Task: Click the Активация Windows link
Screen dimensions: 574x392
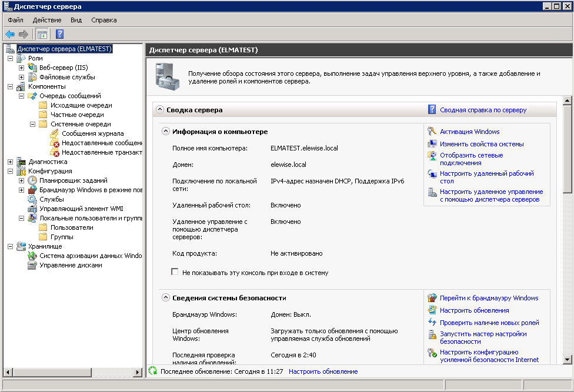Action: point(469,132)
